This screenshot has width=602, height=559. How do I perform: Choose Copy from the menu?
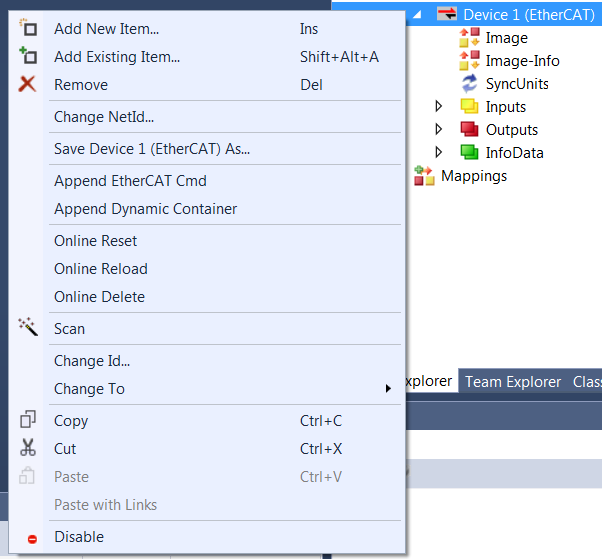click(206, 421)
